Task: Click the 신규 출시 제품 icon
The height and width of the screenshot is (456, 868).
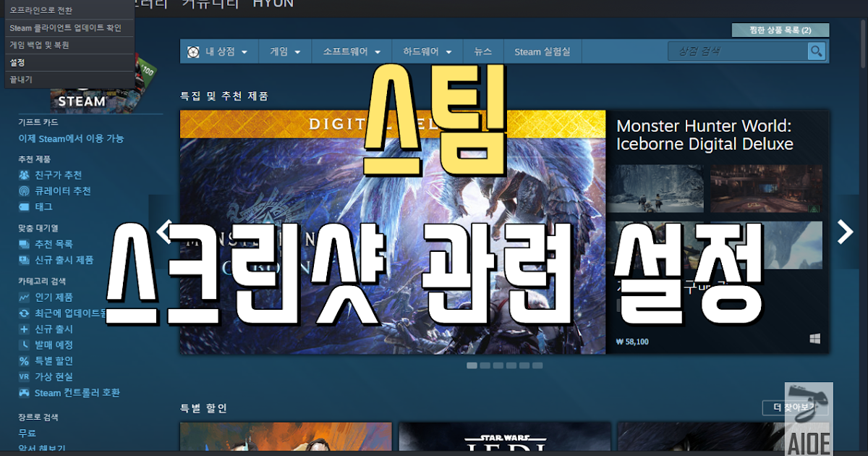Action: click(x=24, y=260)
